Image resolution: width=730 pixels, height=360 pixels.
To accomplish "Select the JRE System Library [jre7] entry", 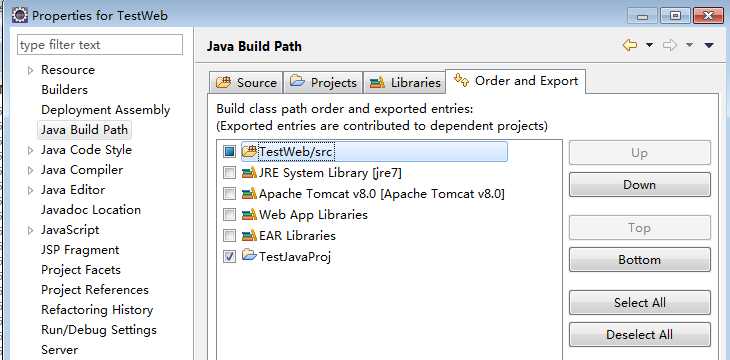I will click(x=330, y=173).
